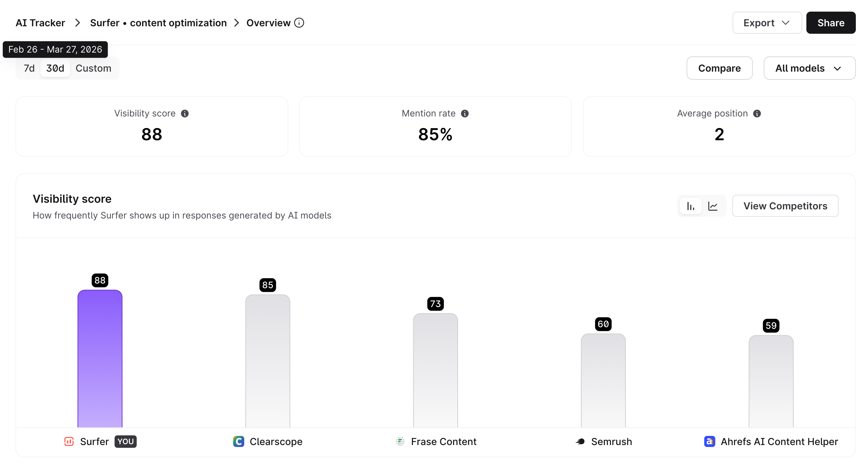Click the Compare button

[x=719, y=68]
